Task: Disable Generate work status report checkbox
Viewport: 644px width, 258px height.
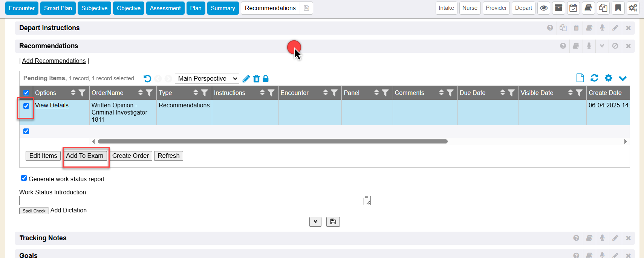Action: (24, 178)
